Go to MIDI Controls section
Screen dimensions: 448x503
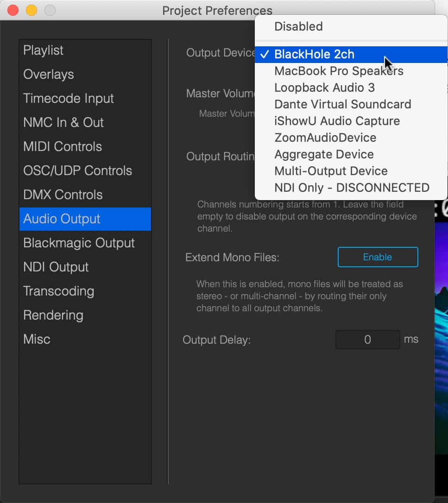click(x=85, y=147)
